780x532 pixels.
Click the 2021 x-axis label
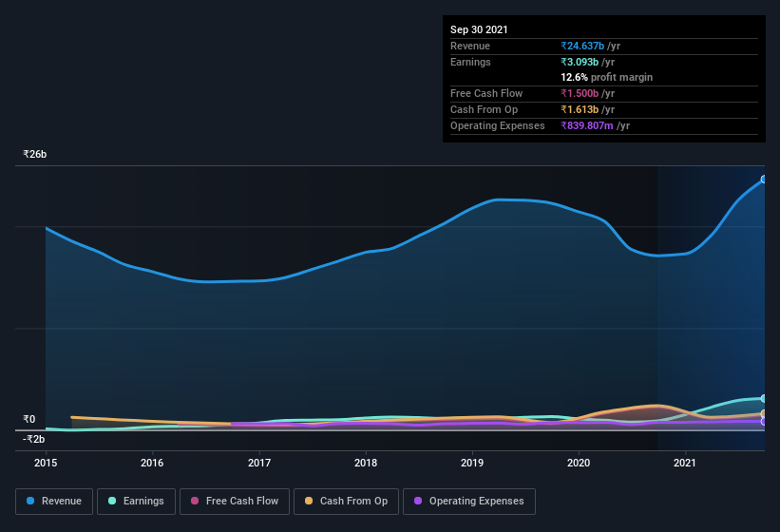pyautogui.click(x=685, y=463)
